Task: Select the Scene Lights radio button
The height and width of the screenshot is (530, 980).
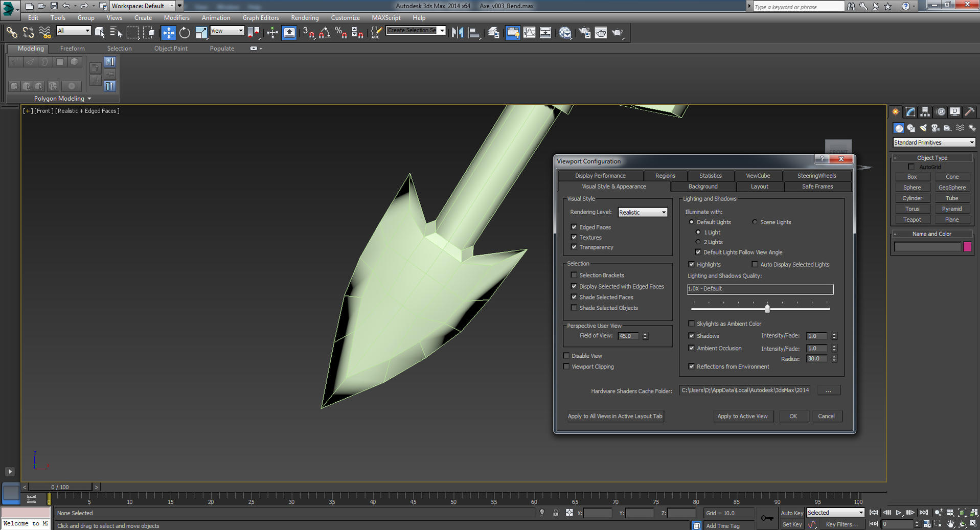Action: tap(755, 222)
